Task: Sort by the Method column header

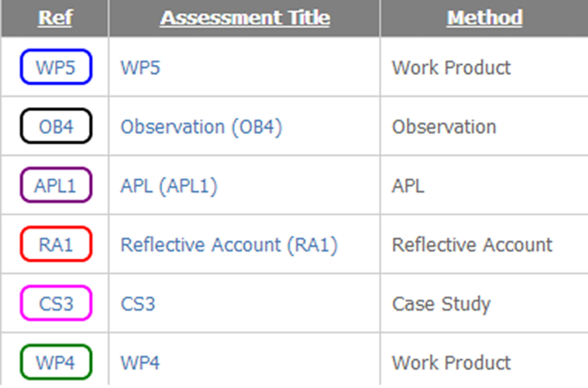Action: point(484,18)
